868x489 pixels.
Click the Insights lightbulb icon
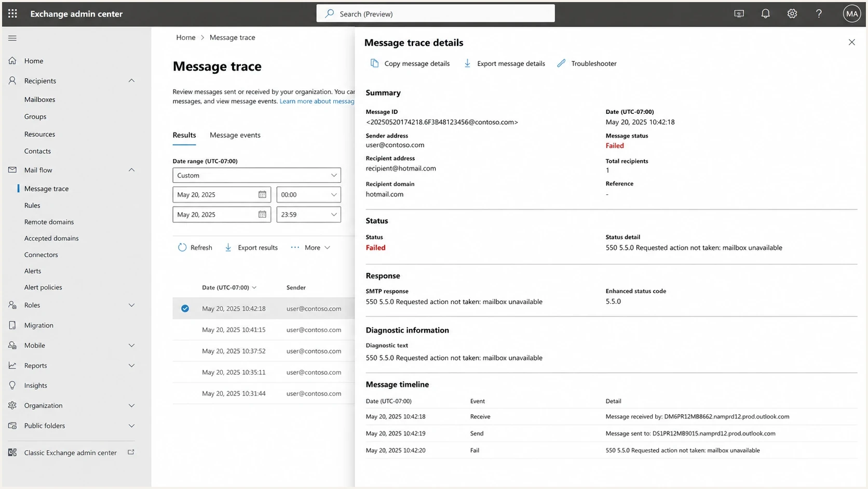pyautogui.click(x=12, y=385)
